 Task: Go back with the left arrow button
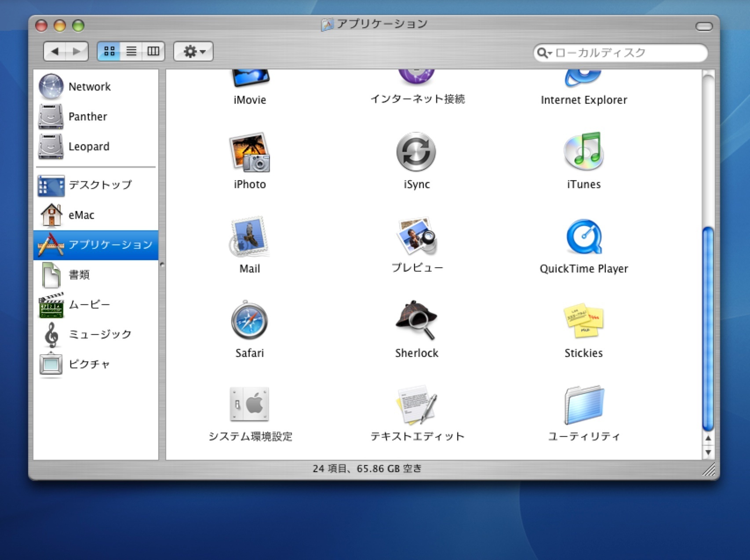tap(55, 51)
